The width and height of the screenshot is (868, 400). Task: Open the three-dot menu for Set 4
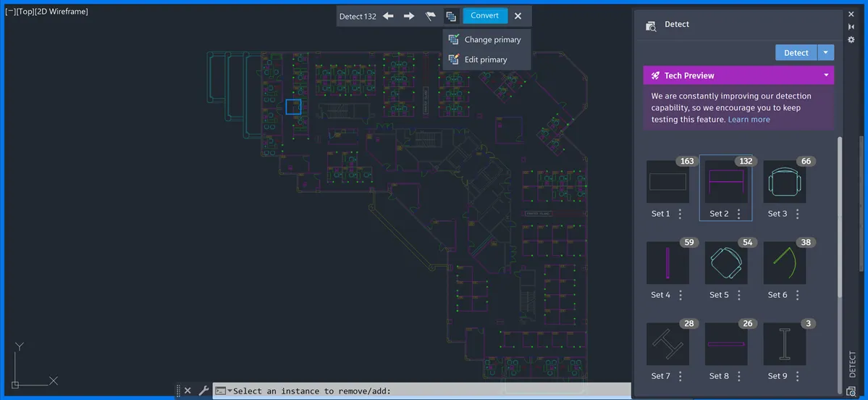681,296
